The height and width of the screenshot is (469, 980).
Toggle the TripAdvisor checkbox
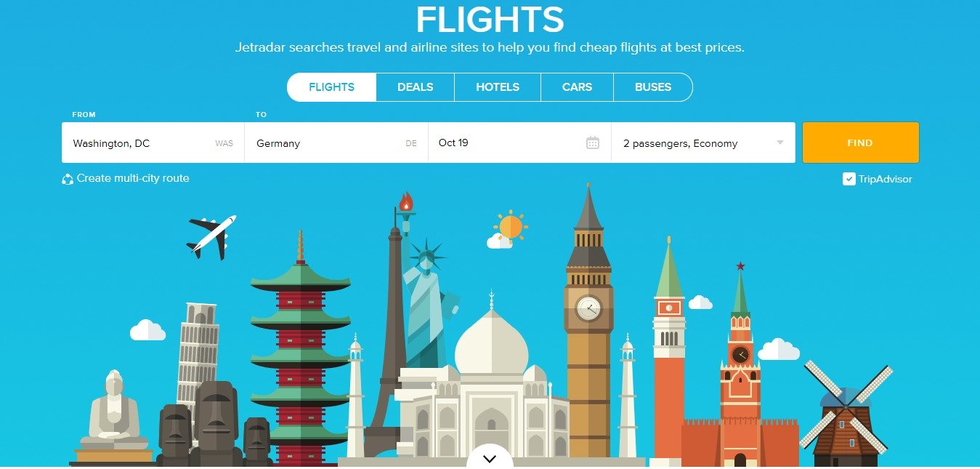pos(849,179)
